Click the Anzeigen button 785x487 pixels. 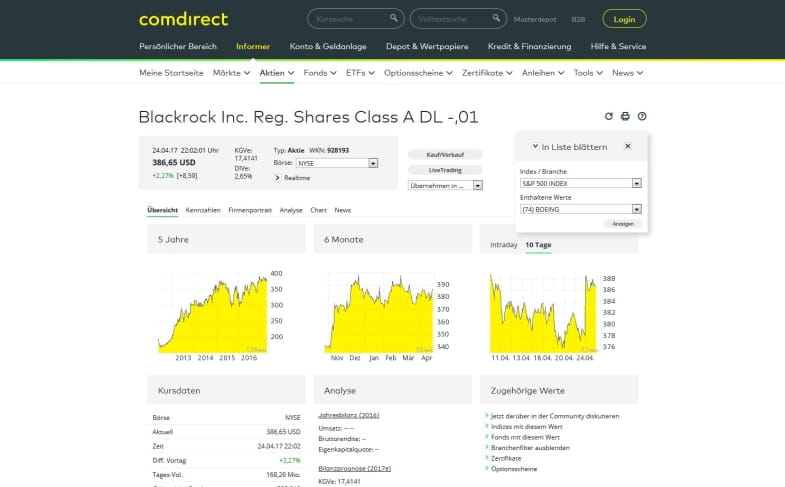pos(623,224)
